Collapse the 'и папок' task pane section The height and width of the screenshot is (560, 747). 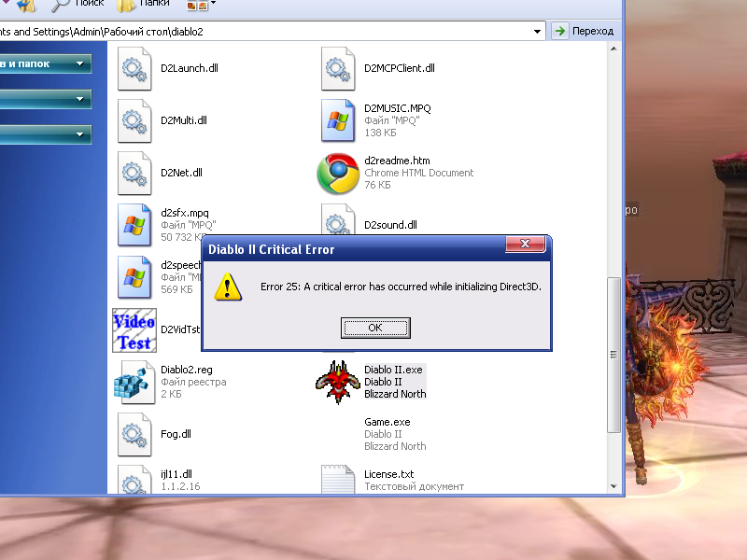80,63
